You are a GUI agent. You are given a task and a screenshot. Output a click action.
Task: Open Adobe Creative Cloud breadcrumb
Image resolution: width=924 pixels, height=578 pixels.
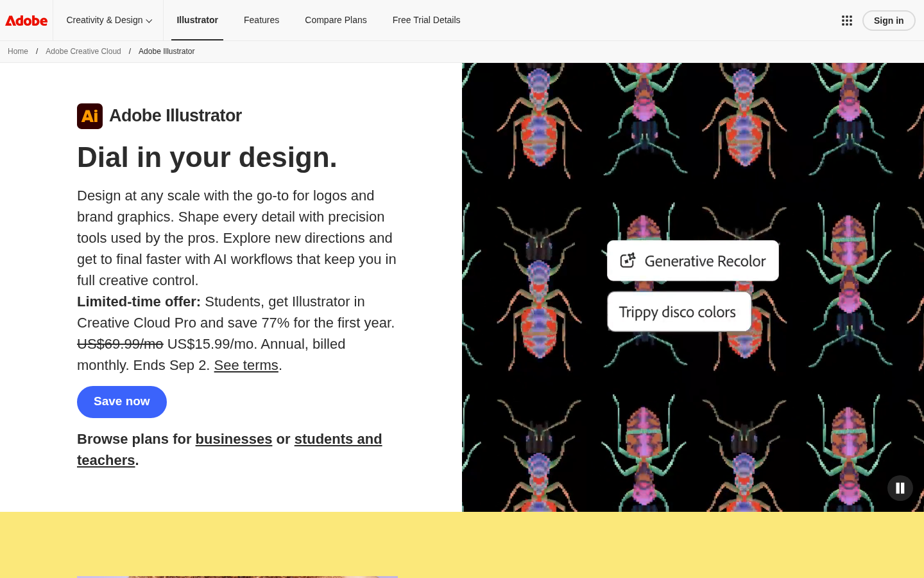click(x=83, y=51)
